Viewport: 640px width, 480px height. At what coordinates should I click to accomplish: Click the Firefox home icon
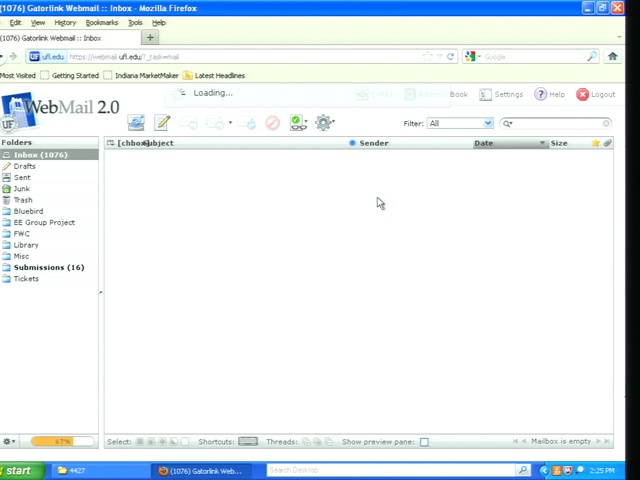coord(612,56)
